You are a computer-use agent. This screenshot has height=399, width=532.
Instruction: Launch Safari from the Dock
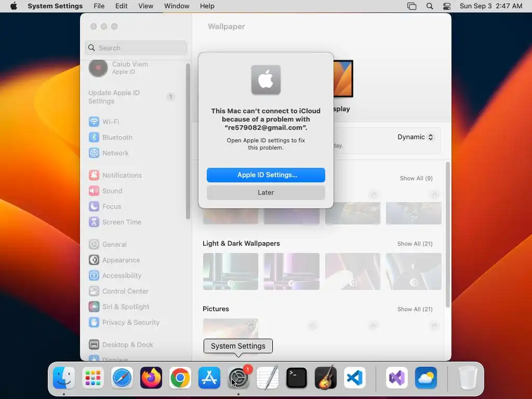pos(122,378)
